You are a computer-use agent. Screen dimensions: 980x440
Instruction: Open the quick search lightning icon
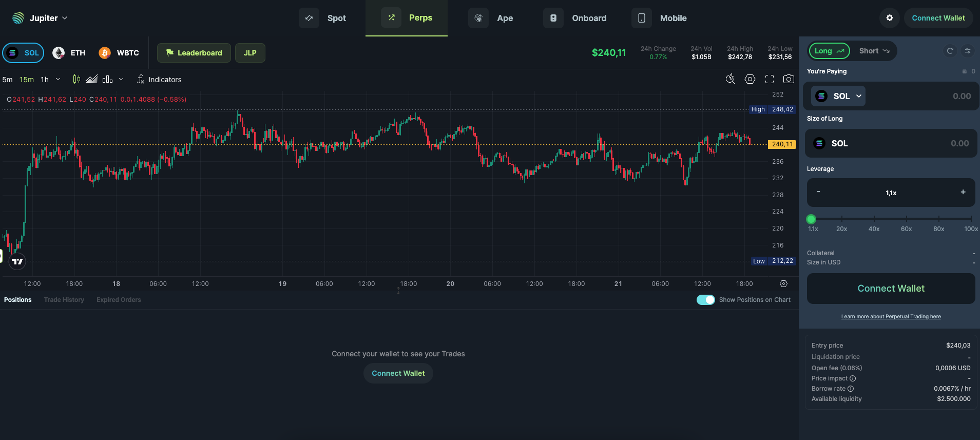coord(730,79)
